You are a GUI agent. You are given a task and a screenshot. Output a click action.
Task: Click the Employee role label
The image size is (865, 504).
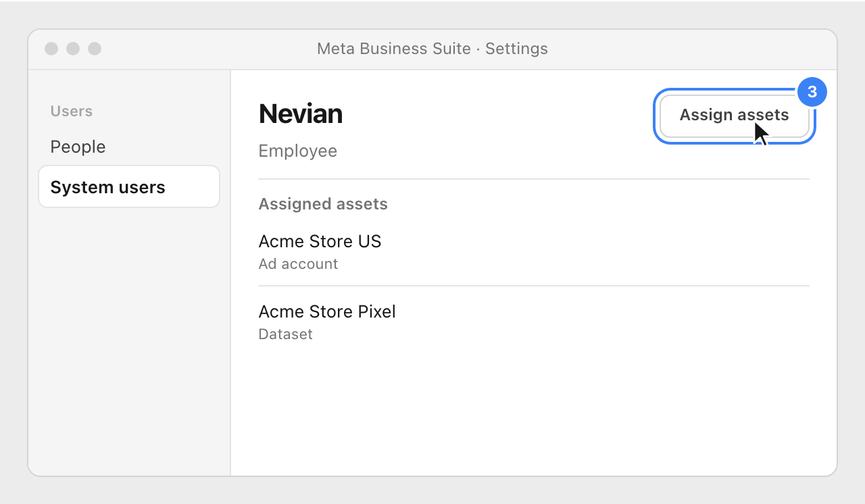pos(298,151)
